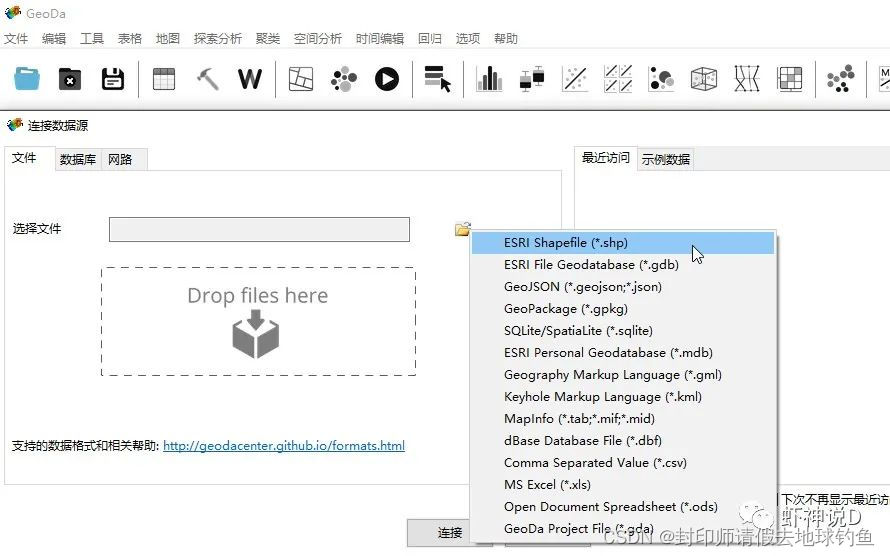The height and width of the screenshot is (556, 890).
Task: Open the 3D scatter plot cube icon
Action: click(704, 79)
